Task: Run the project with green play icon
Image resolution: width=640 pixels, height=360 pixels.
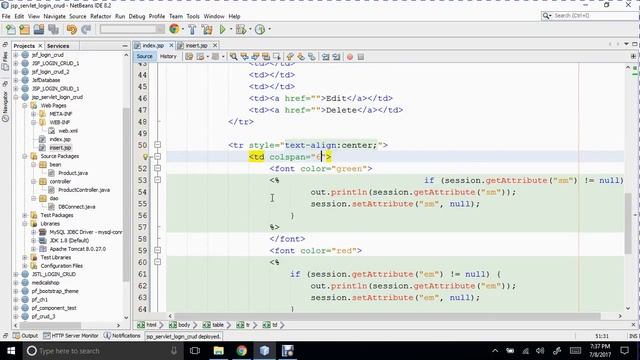Action: pyautogui.click(x=222, y=29)
